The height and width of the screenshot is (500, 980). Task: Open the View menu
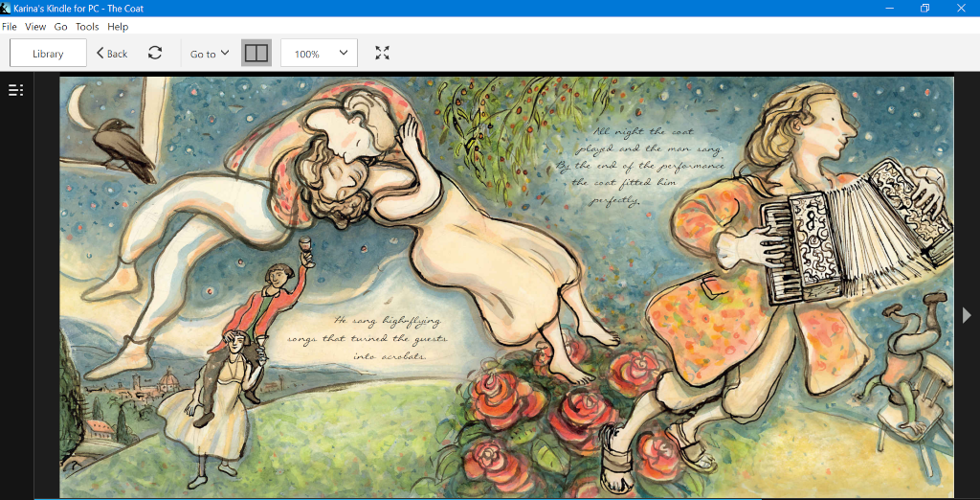(35, 26)
